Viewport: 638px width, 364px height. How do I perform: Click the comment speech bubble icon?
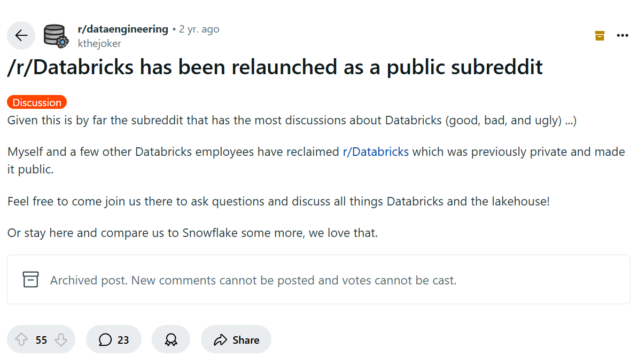pyautogui.click(x=105, y=339)
